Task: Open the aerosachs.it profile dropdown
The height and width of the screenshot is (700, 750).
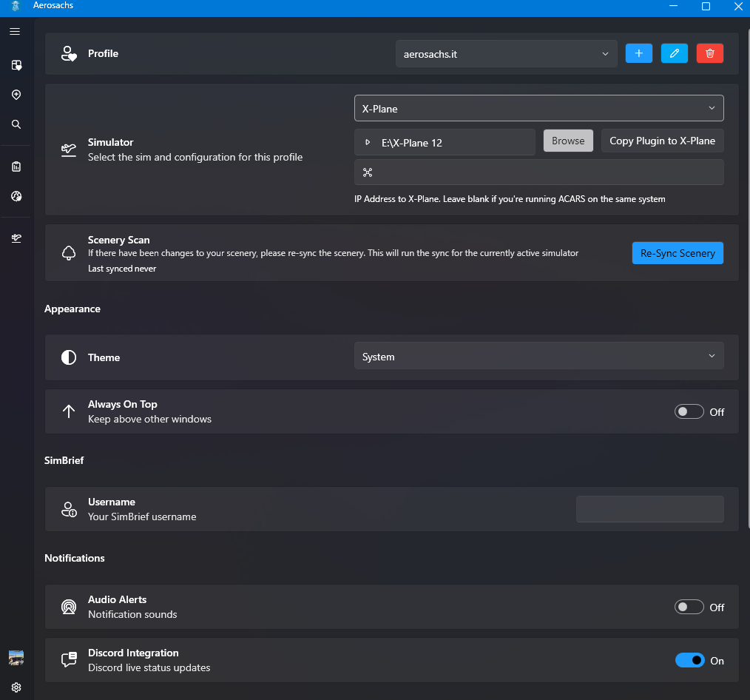Action: pos(507,54)
